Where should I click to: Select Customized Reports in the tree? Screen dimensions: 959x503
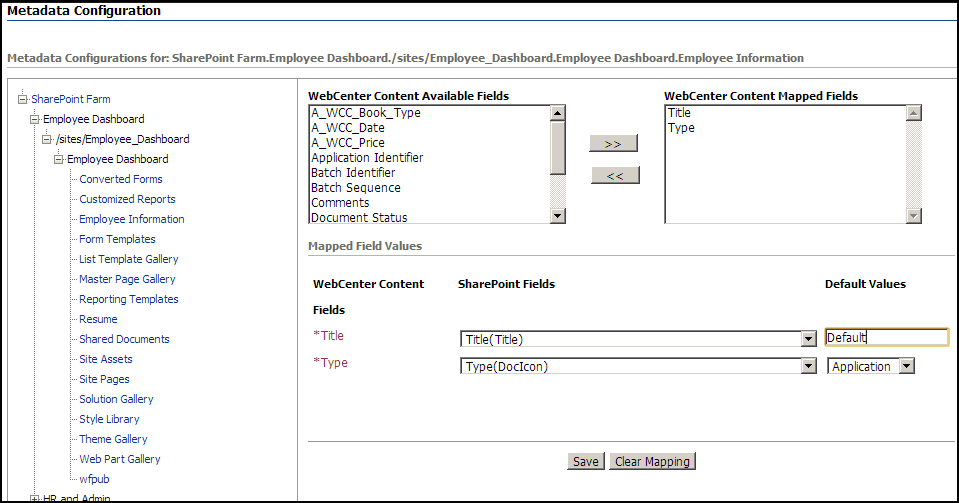point(127,199)
